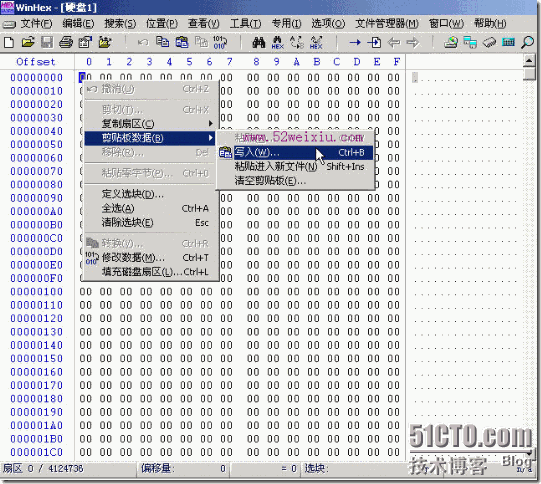Image resolution: width=541 pixels, height=484 pixels.
Task: Click the binoculars Find Text icon
Action: pos(259,42)
